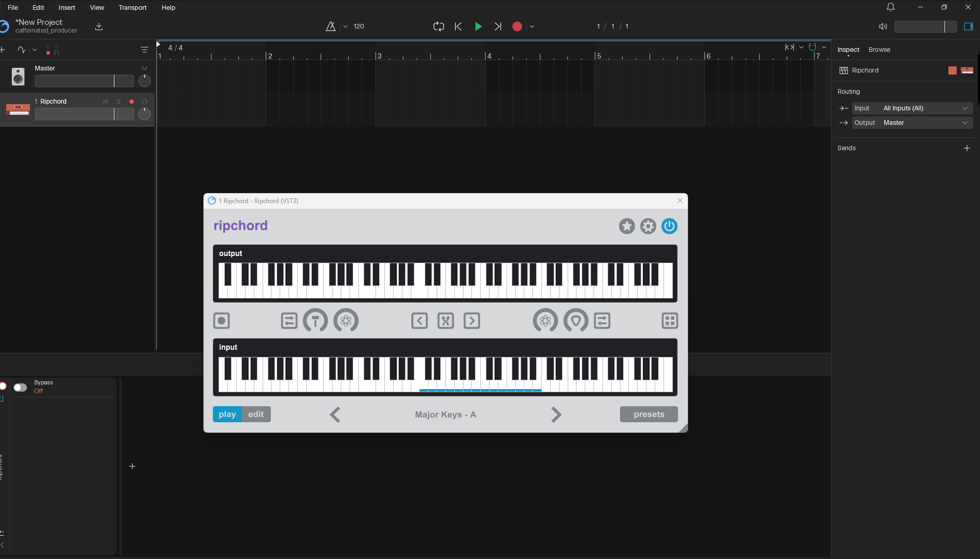Click the Ripchord track color swatch
Viewport: 980px width, 559px height.
tap(952, 70)
